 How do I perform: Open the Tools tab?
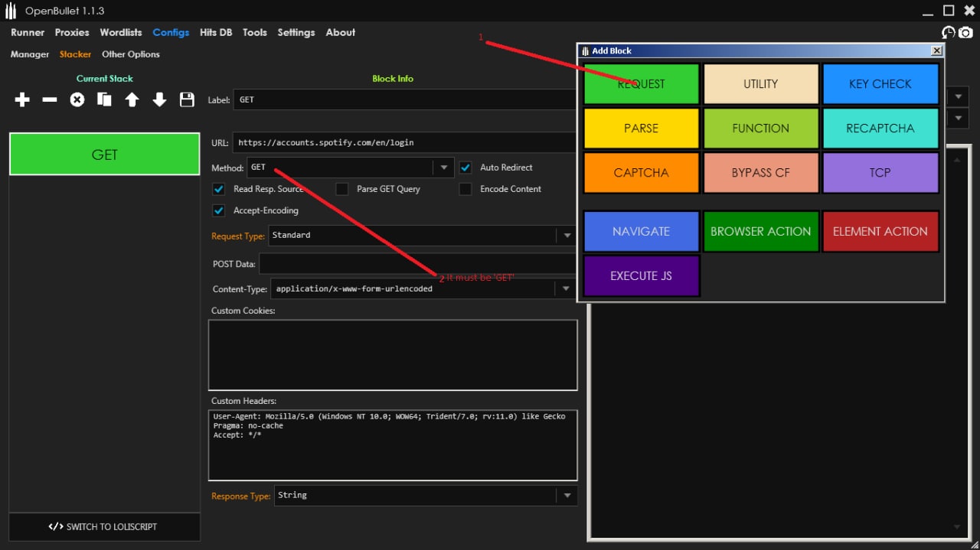coord(255,32)
